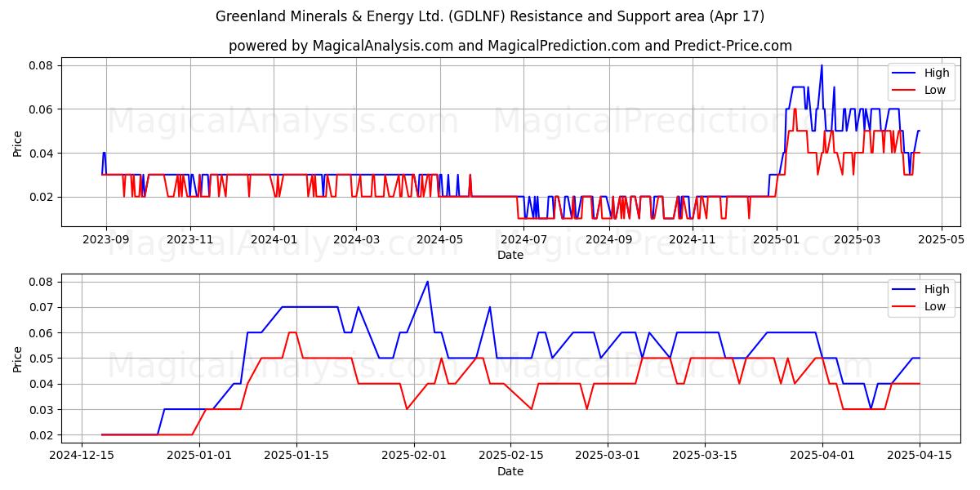Image resolution: width=980 pixels, height=490 pixels.
Task: Click the 2025-04-01 tick label
Action: pyautogui.click(x=822, y=457)
